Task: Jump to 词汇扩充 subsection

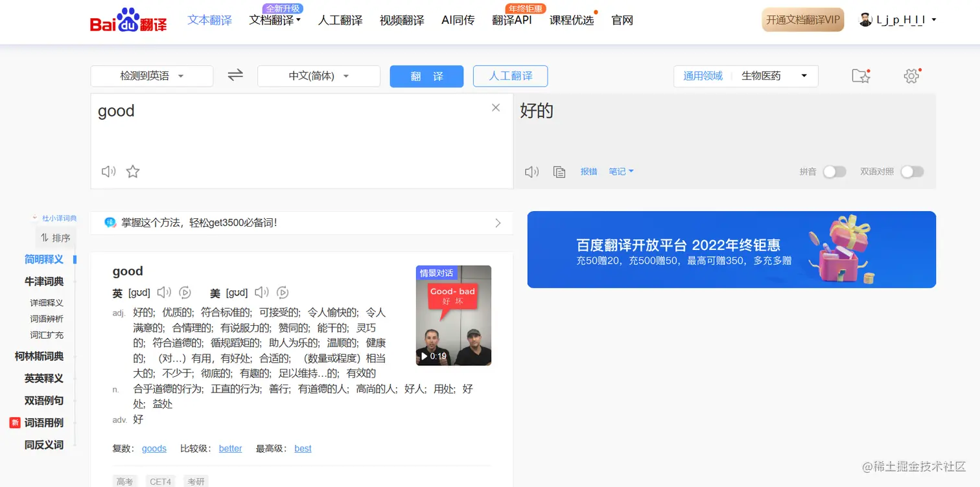Action: (47, 335)
